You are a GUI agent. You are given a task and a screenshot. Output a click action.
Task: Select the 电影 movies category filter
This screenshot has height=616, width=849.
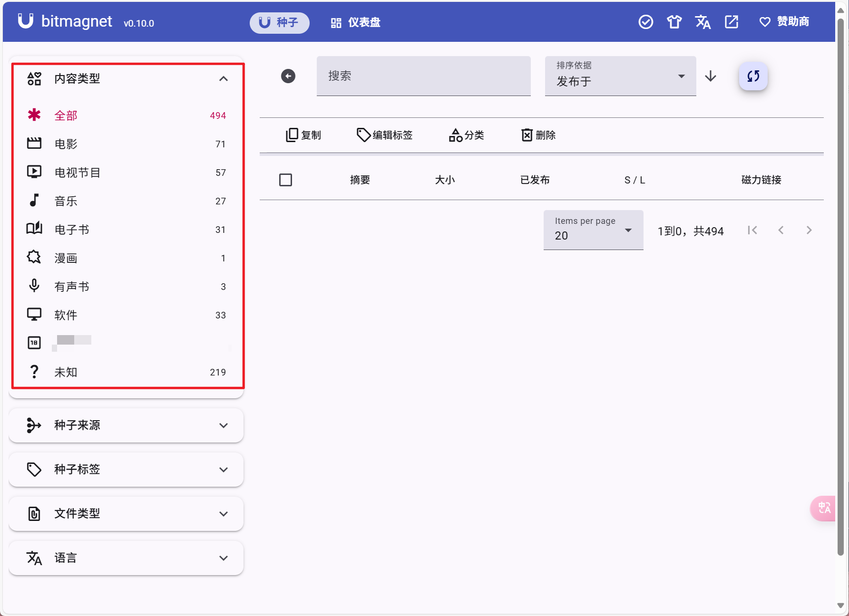point(66,144)
